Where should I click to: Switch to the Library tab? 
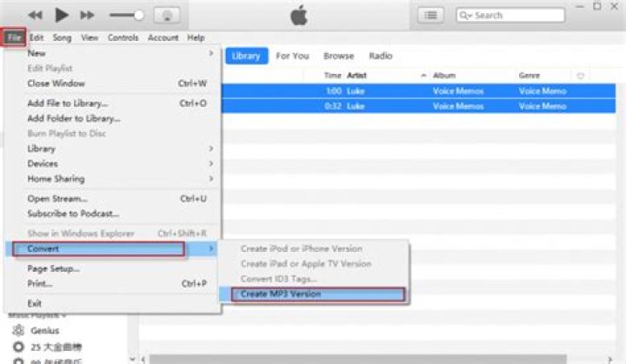[246, 56]
